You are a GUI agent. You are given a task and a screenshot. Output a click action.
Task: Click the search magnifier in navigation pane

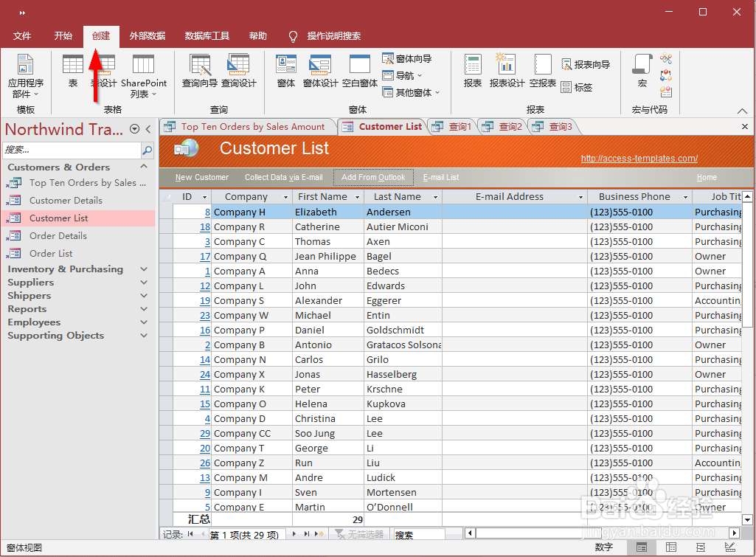point(147,151)
